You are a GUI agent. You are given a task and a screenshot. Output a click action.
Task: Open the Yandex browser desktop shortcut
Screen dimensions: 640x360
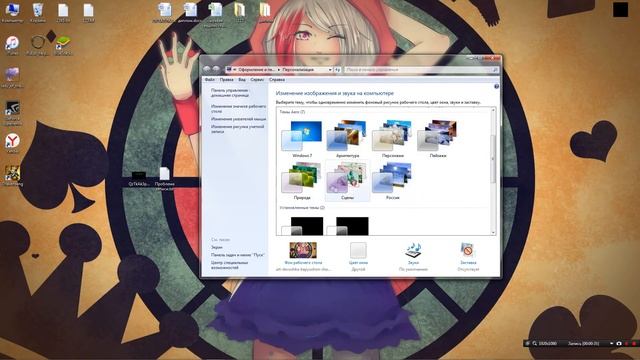click(12, 143)
